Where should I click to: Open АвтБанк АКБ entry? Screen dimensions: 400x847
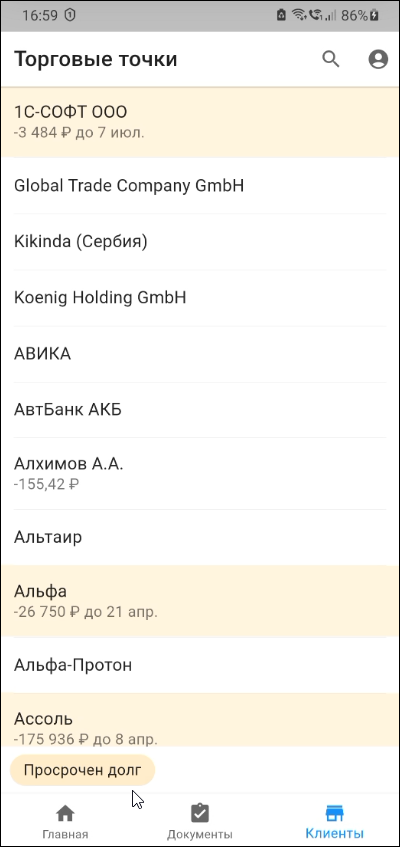[200, 410]
